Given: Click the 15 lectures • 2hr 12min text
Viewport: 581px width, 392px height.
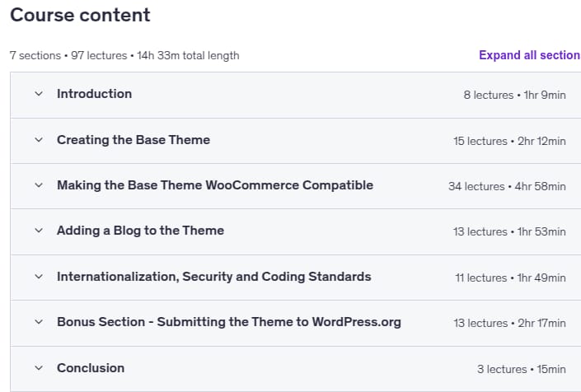Looking at the screenshot, I should 509,141.
